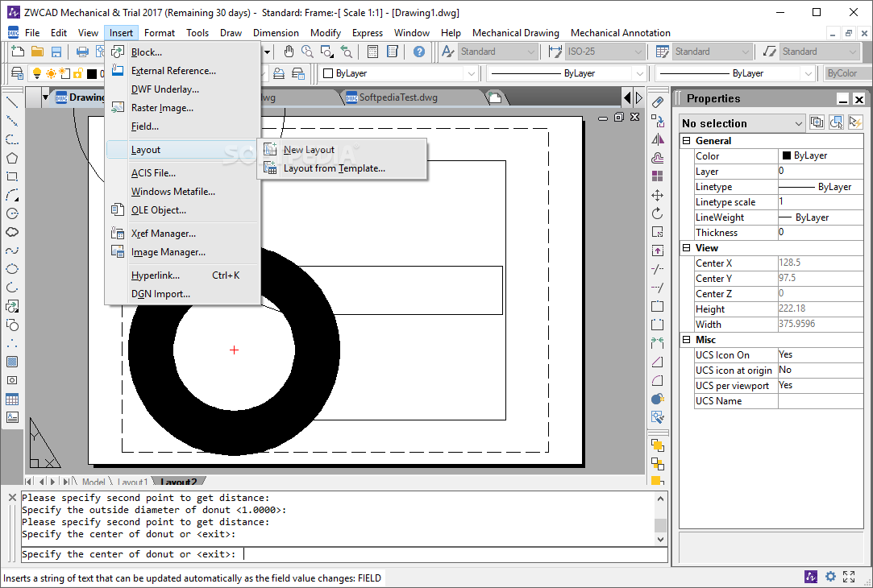Image resolution: width=873 pixels, height=588 pixels.
Task: Toggle clean screen icon in status bar
Action: 849,576
